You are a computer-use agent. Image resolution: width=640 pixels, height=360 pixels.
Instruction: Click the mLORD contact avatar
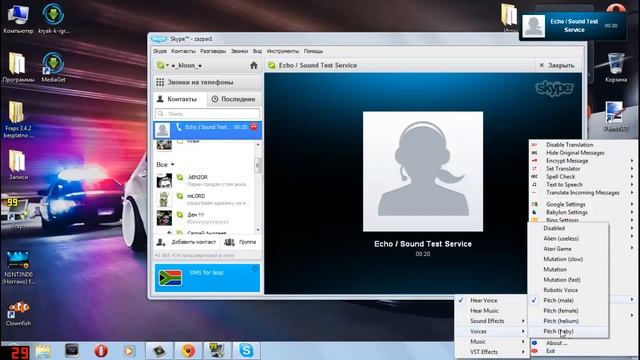pyautogui.click(x=164, y=199)
